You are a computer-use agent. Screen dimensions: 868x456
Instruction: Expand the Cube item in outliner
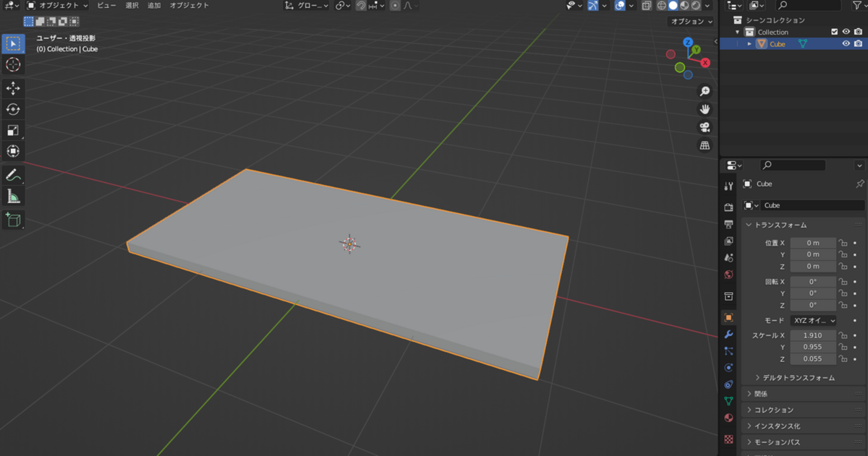point(749,43)
